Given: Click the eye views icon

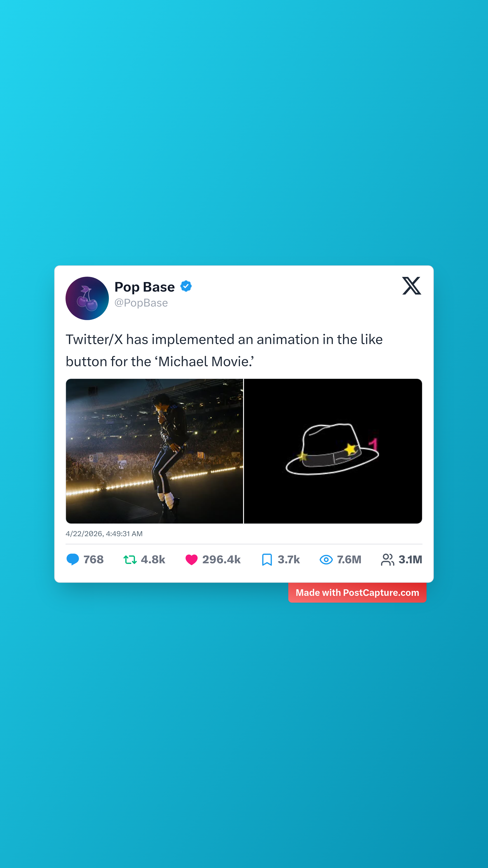Looking at the screenshot, I should (326, 560).
